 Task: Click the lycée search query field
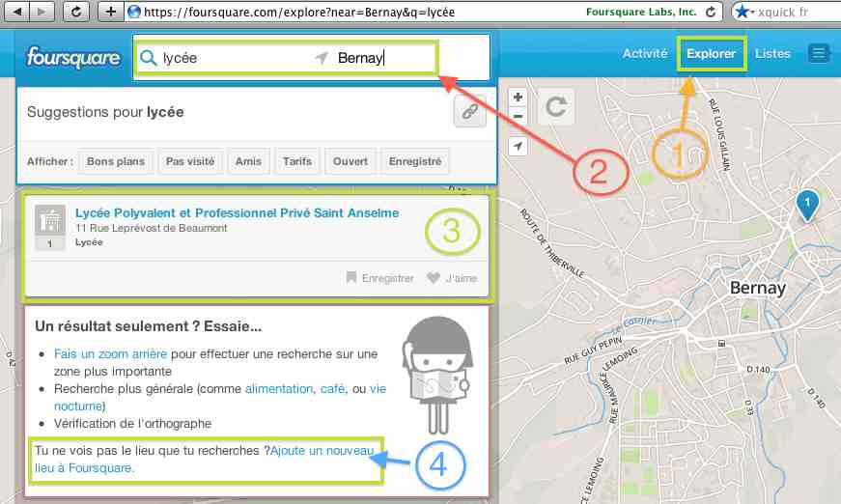[225, 58]
